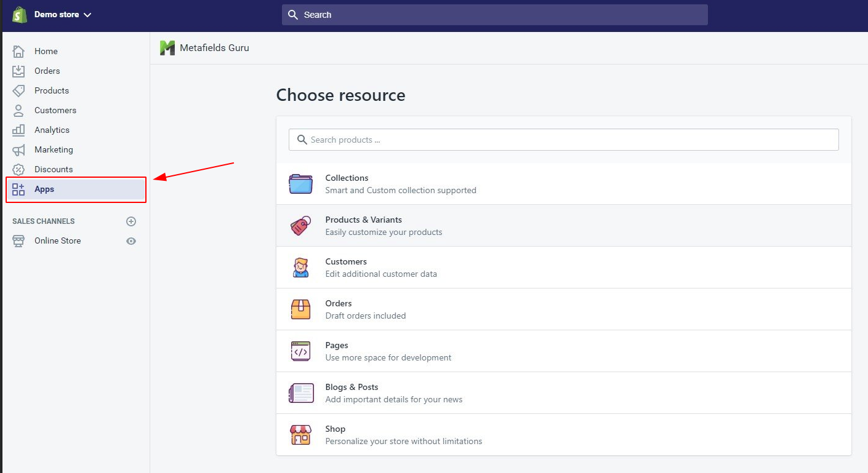Viewport: 868px width, 473px height.
Task: Click the Collections folder icon
Action: (x=301, y=184)
